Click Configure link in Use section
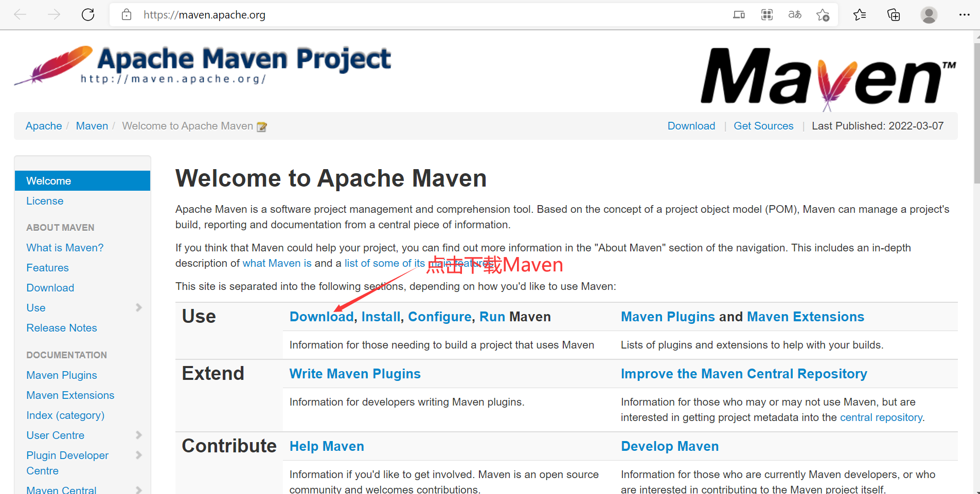The image size is (980, 494). point(440,317)
